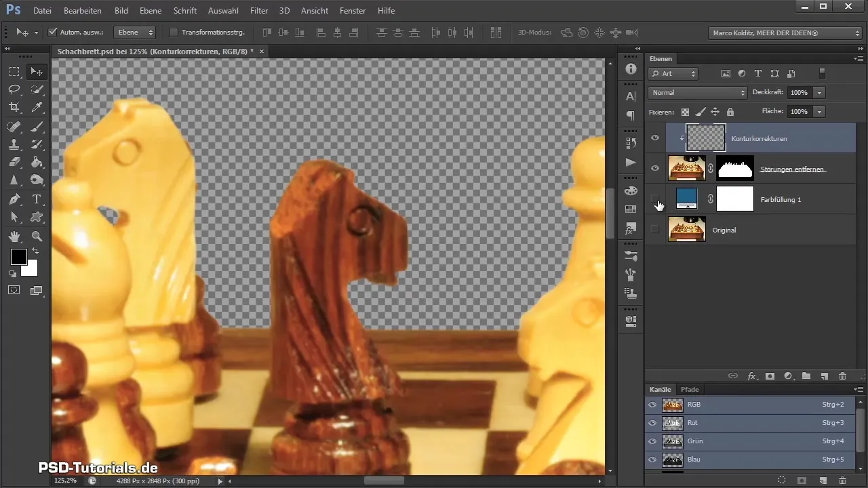The image size is (868, 488).
Task: Open the Bearbeiten menu
Action: [83, 11]
